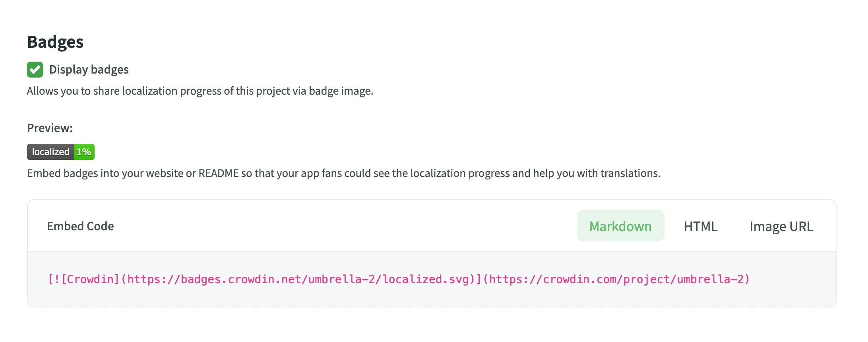Click the 'Allows you to share localization progress' description
The height and width of the screenshot is (342, 868).
click(159, 91)
